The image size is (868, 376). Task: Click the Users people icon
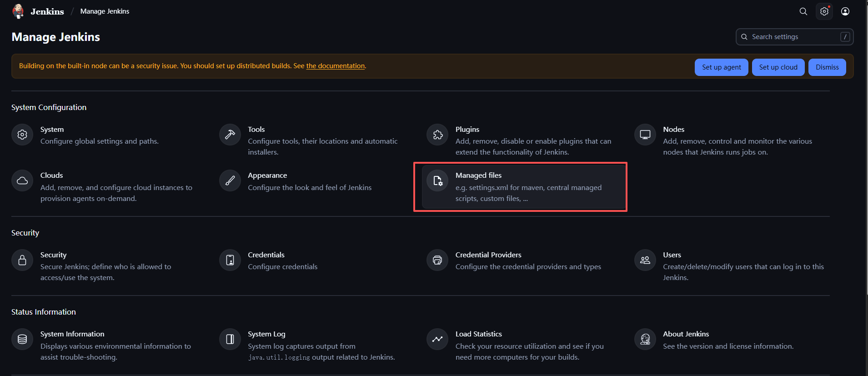point(645,260)
